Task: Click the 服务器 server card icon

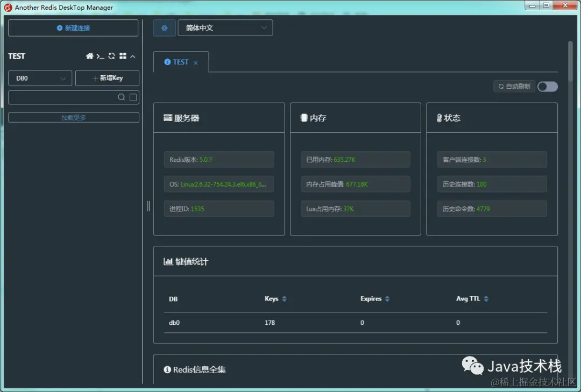Action: click(x=168, y=118)
